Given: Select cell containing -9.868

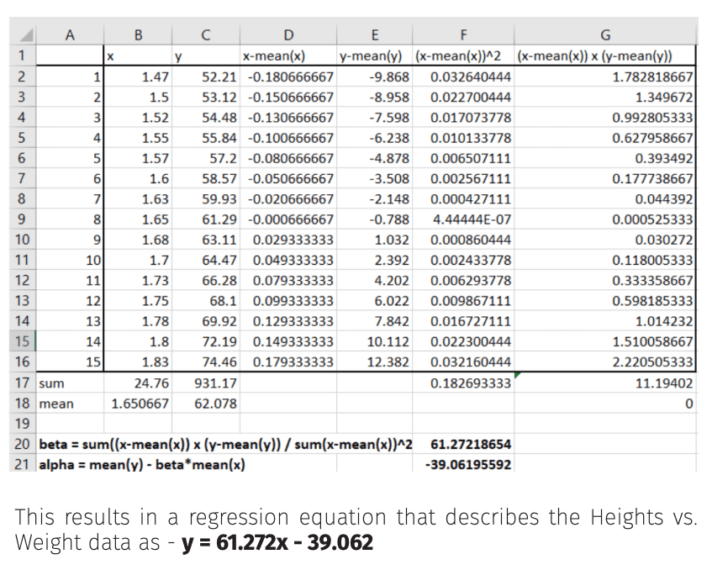Looking at the screenshot, I should click(375, 77).
